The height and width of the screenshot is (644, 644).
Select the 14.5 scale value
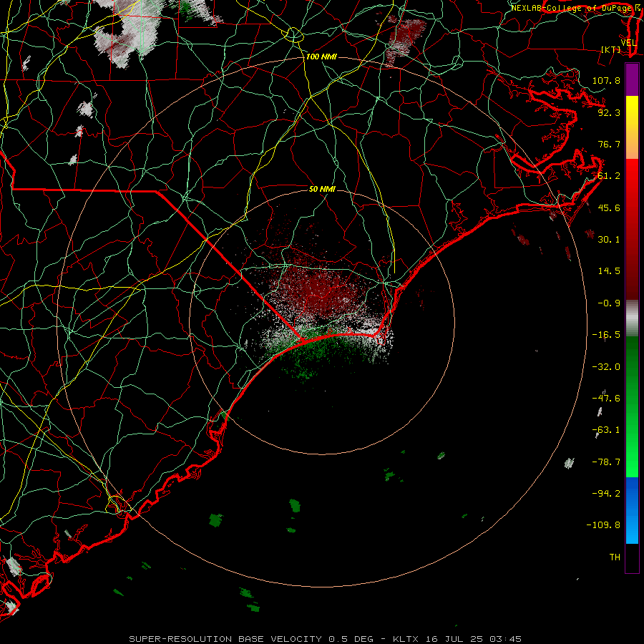pyautogui.click(x=609, y=271)
